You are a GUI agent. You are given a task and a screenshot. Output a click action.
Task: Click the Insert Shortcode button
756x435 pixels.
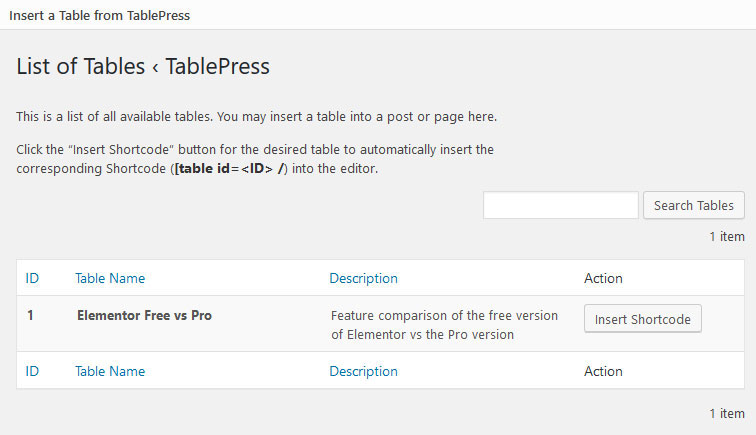tap(642, 319)
